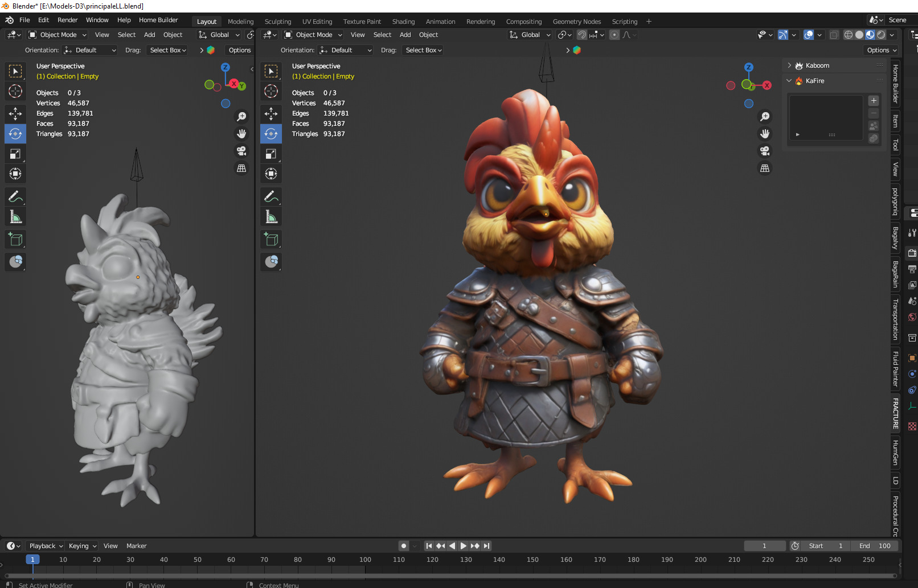Open the File menu
918x588 pixels.
click(24, 20)
